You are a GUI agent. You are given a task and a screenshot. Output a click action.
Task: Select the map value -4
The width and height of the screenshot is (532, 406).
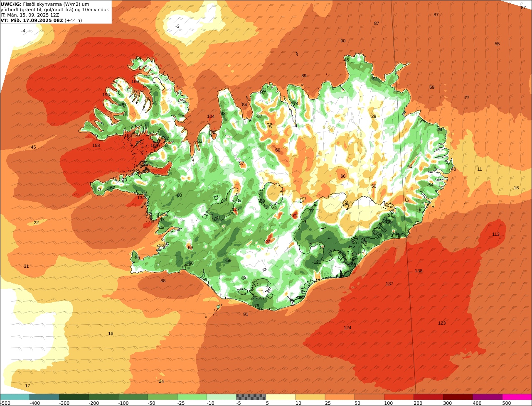coord(23,31)
